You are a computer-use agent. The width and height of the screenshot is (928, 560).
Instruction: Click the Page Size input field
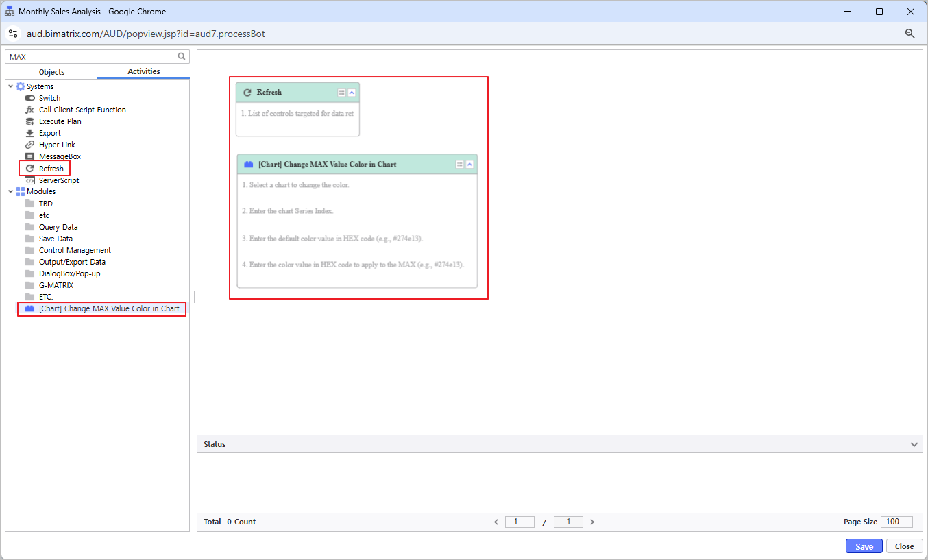(896, 522)
